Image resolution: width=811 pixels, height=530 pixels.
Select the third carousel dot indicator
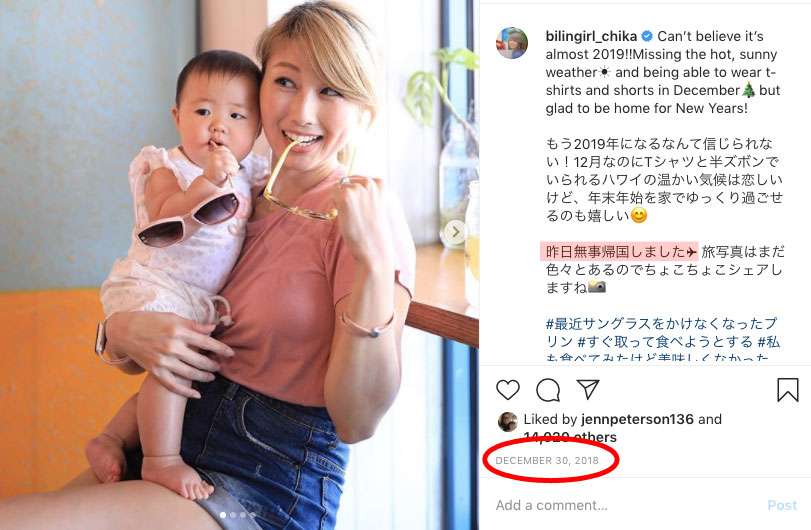(243, 515)
